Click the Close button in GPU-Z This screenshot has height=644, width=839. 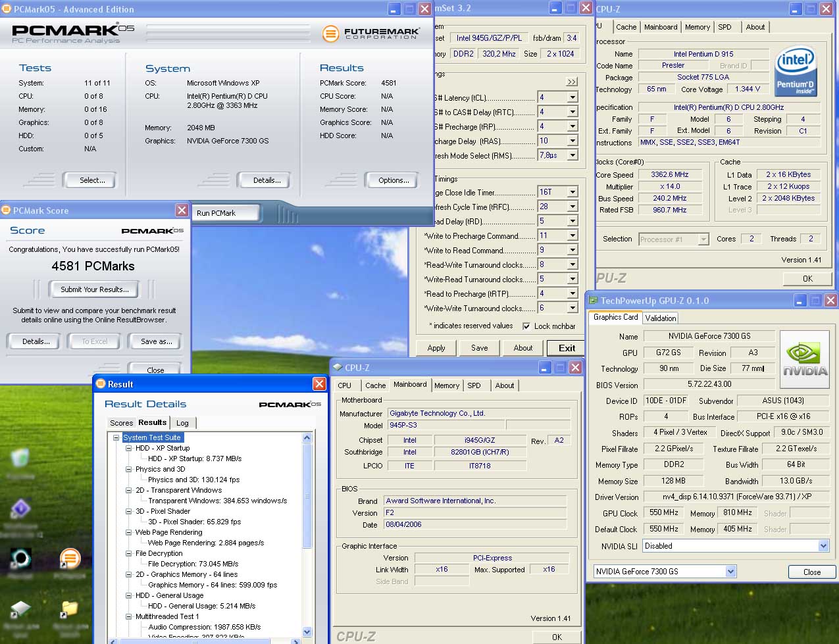(x=812, y=572)
